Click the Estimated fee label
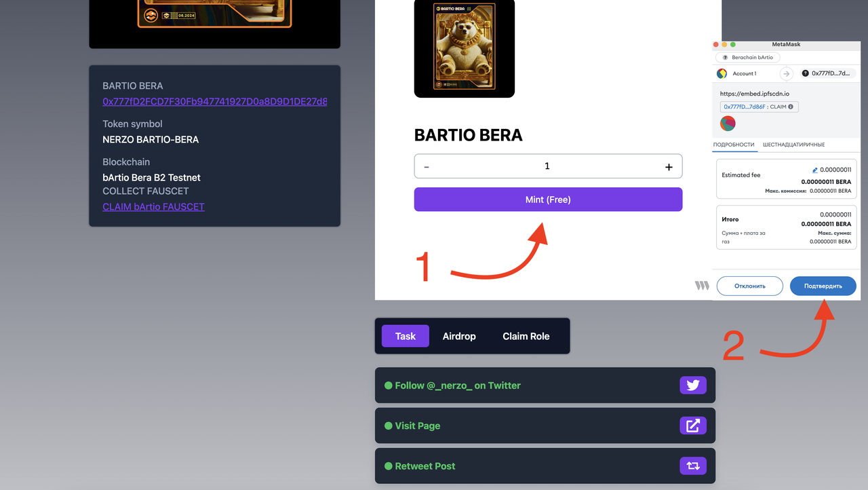 741,175
